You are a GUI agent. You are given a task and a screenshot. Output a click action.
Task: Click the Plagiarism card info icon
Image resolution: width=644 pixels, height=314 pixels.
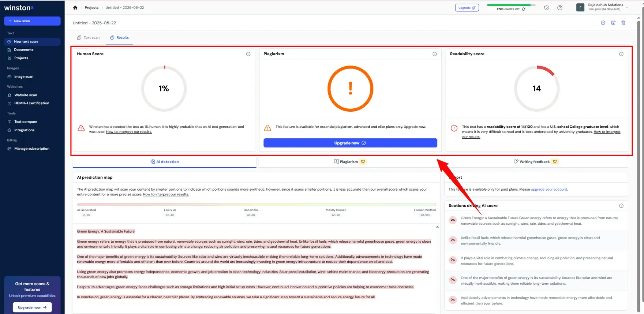click(434, 54)
